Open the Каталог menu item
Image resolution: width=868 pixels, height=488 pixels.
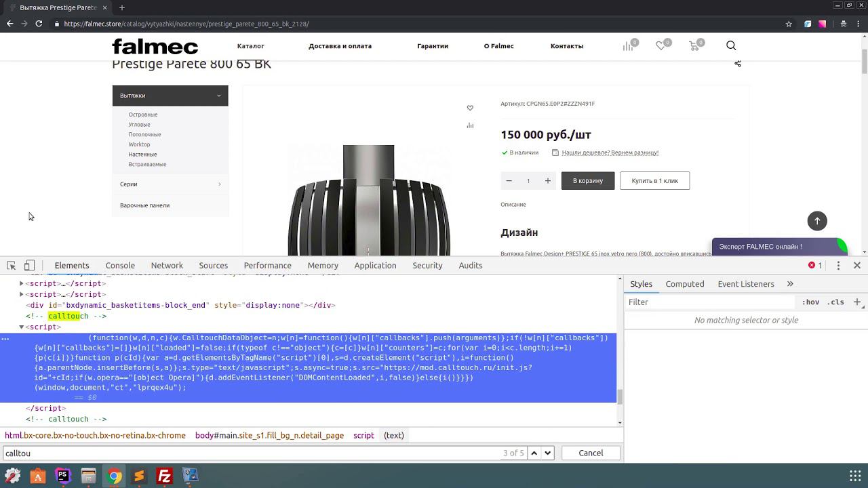tap(251, 46)
